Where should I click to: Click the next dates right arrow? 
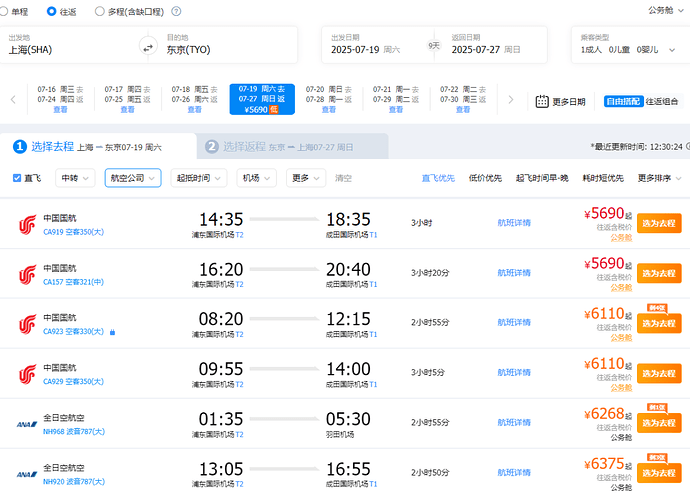pyautogui.click(x=510, y=100)
